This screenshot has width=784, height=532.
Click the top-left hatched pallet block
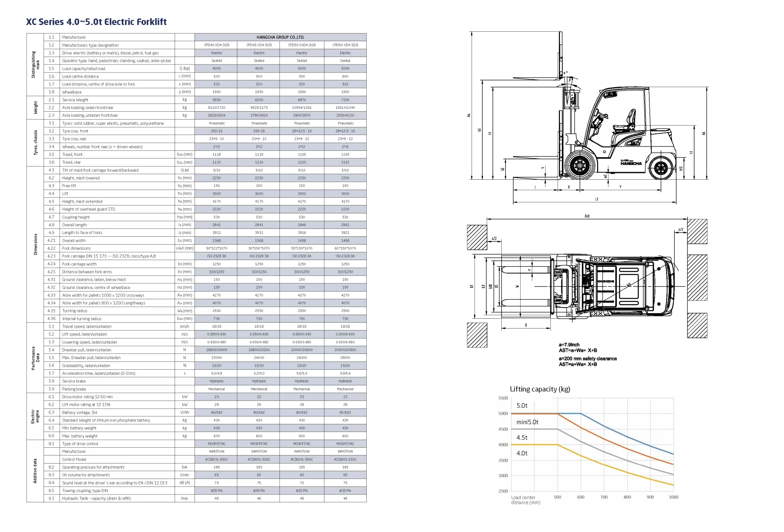pyautogui.click(x=477, y=237)
